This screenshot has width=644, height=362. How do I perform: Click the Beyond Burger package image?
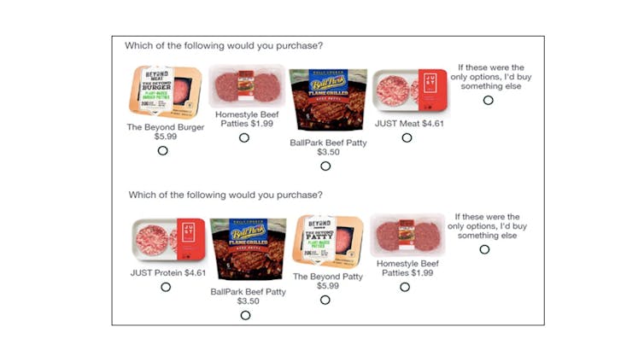[x=165, y=92]
